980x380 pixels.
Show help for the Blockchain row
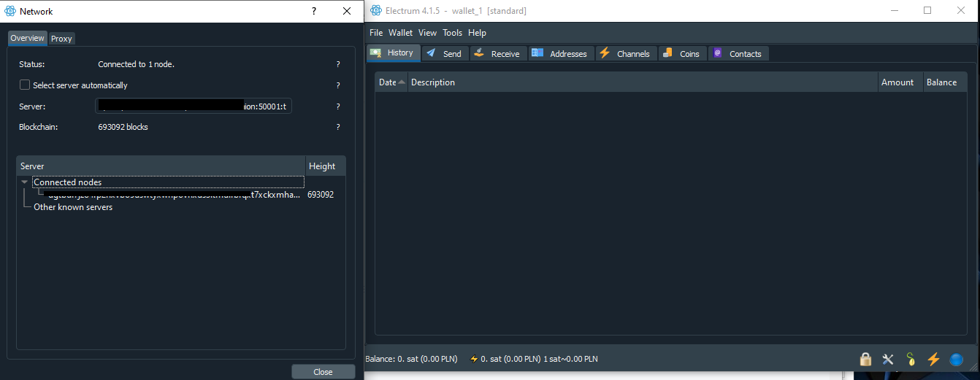pos(338,127)
